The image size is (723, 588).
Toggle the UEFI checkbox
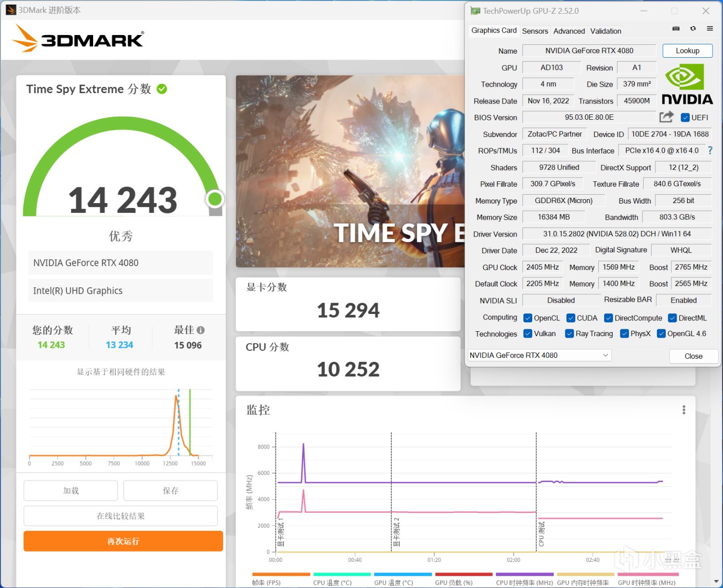coord(685,117)
